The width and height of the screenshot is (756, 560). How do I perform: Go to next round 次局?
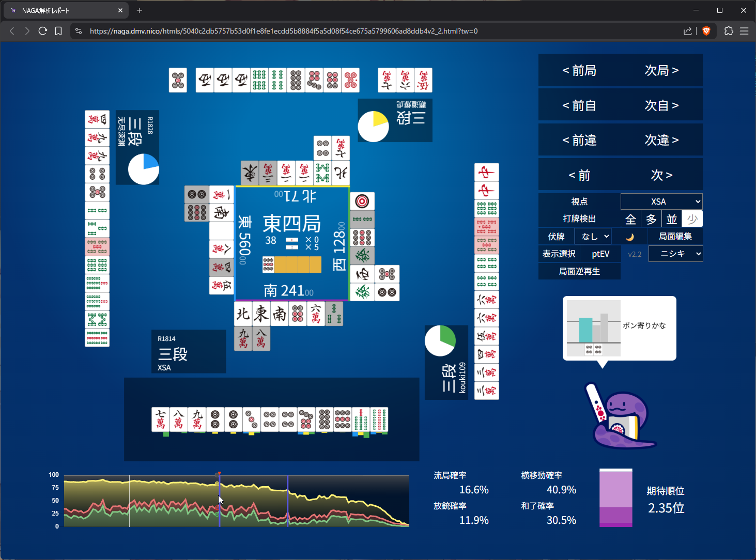pos(661,70)
